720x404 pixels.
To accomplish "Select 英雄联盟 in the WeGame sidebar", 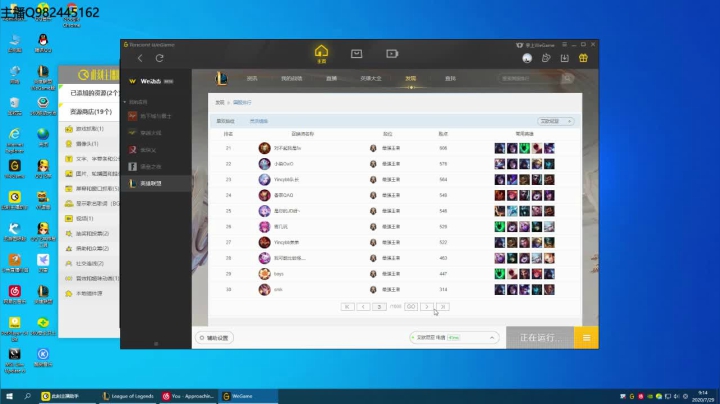I will [x=156, y=183].
